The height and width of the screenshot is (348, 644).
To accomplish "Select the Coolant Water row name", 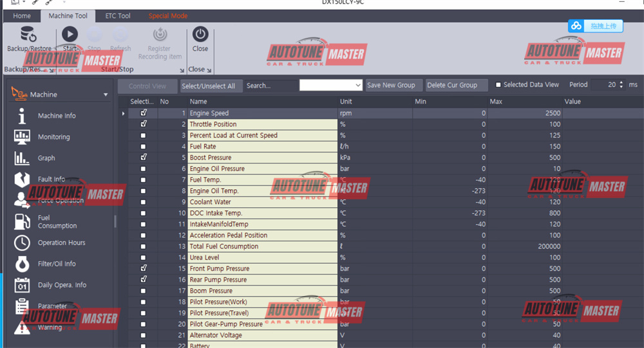I will pyautogui.click(x=262, y=202).
